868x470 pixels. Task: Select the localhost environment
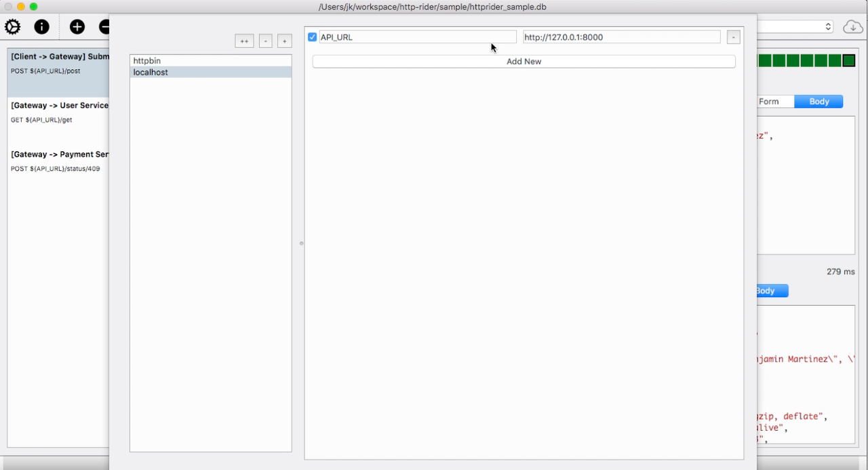(x=210, y=73)
